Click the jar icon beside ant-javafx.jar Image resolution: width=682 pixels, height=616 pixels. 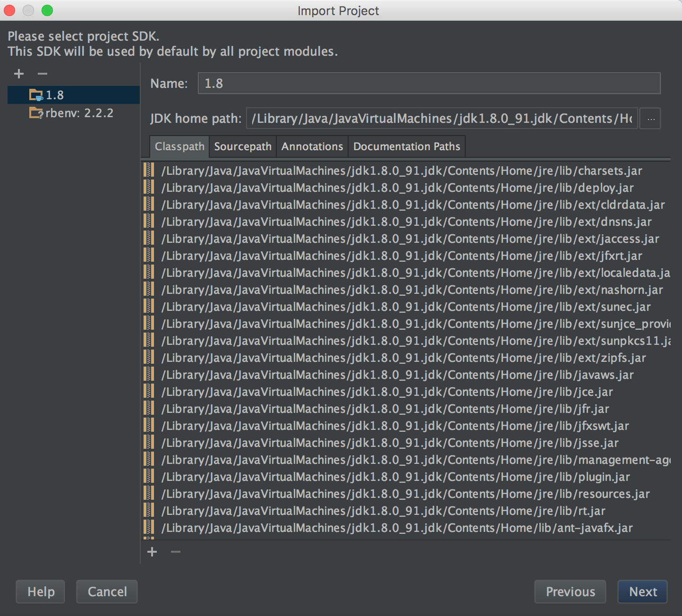(x=149, y=528)
